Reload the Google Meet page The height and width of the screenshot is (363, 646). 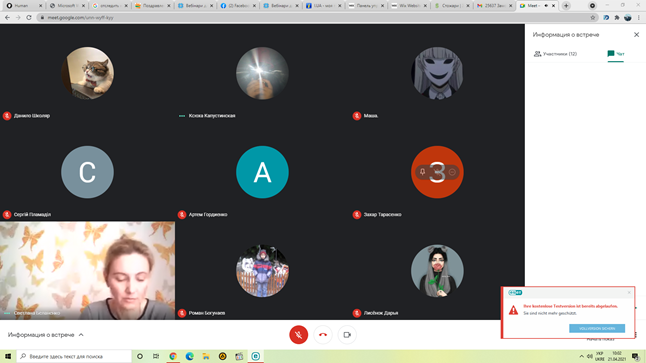pos(29,17)
